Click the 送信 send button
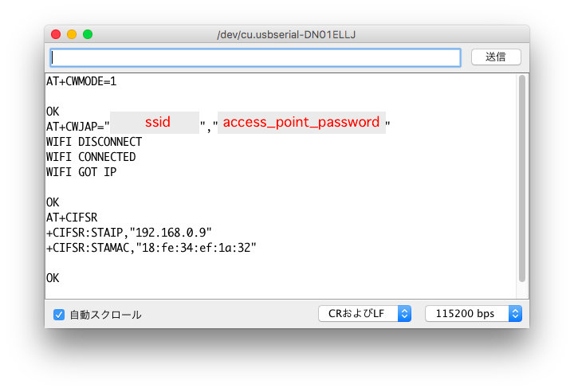This screenshot has width=574, height=392. coord(496,57)
